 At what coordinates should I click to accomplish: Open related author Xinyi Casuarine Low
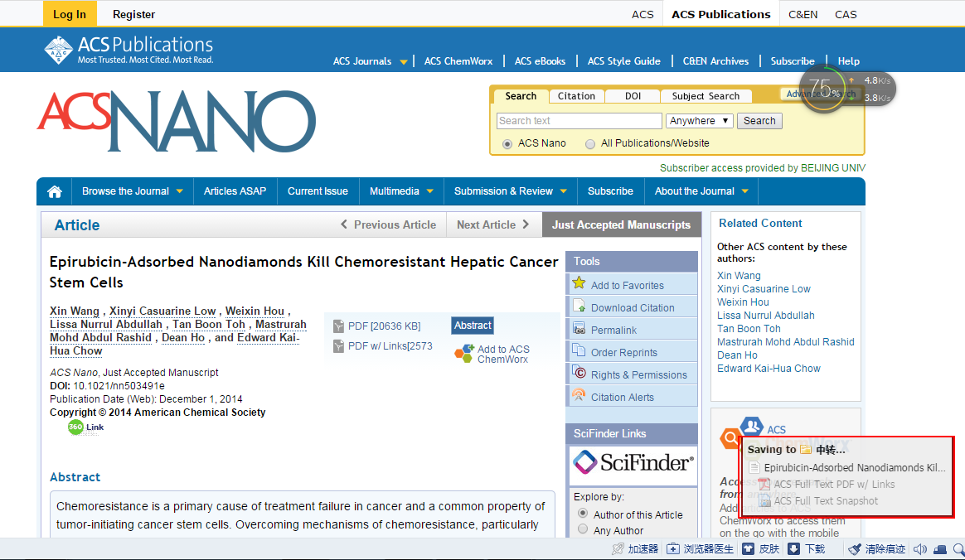point(764,289)
